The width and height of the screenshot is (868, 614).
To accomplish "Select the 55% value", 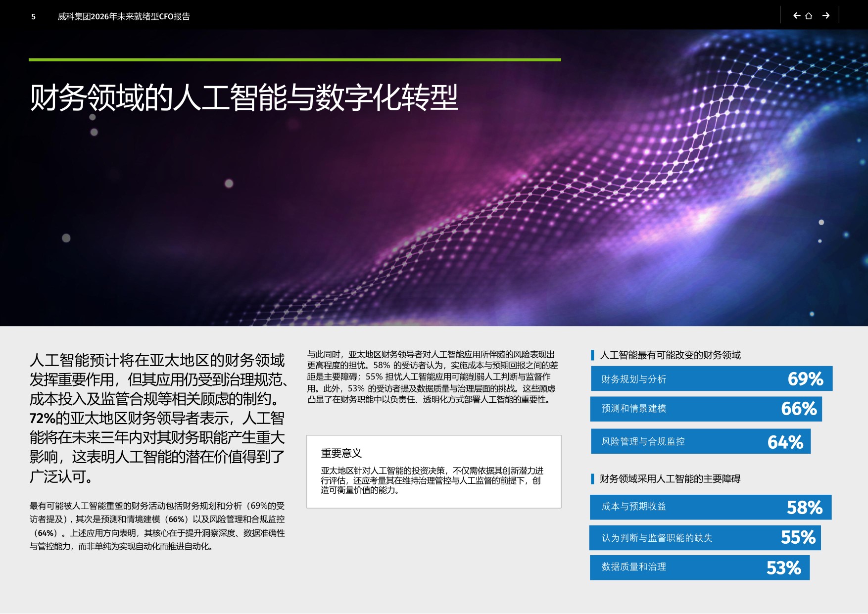I will click(x=798, y=538).
